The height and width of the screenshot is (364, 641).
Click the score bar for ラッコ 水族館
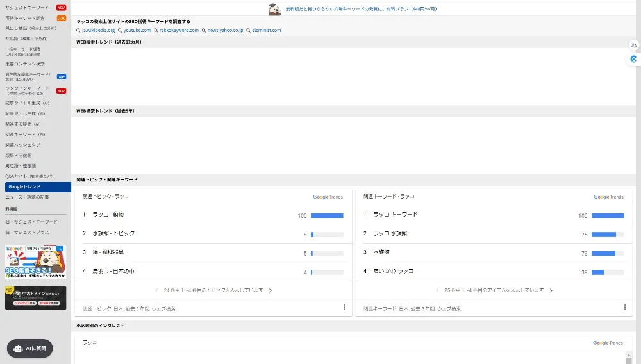click(x=608, y=235)
